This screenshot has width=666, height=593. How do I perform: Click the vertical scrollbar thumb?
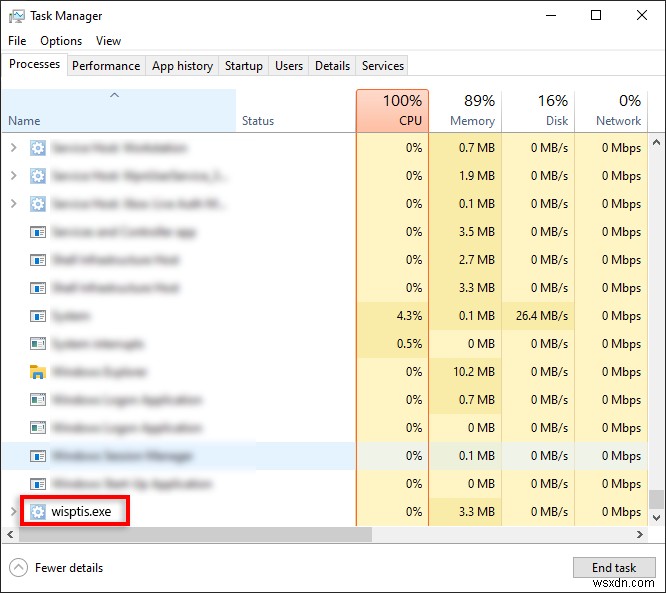click(656, 499)
